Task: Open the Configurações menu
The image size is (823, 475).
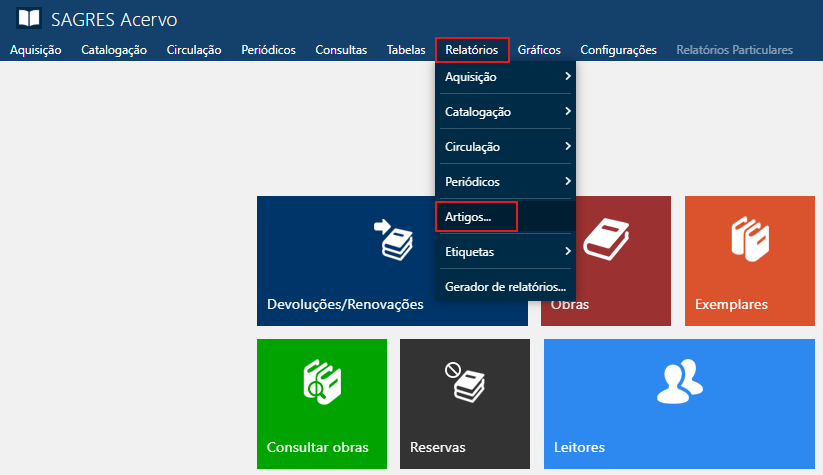Action: [618, 50]
